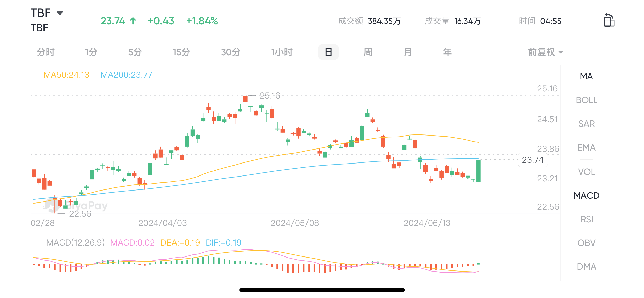The image size is (644, 298).
Task: Enable the SAR indicator overlay
Action: (x=587, y=124)
